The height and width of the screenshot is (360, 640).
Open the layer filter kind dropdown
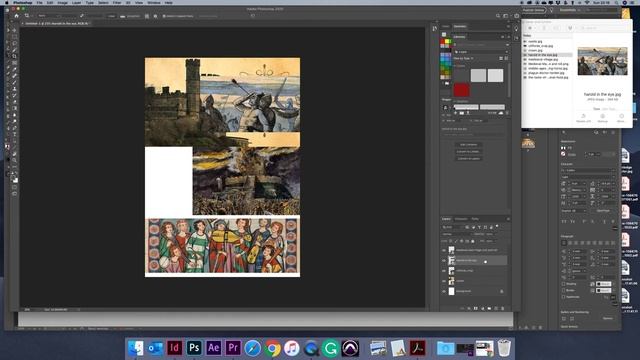(x=453, y=227)
